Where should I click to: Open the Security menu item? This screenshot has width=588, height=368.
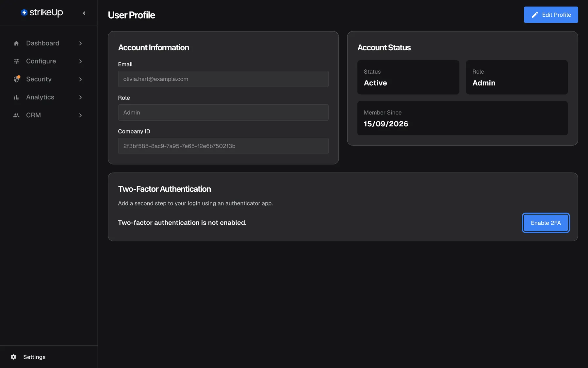[49, 79]
